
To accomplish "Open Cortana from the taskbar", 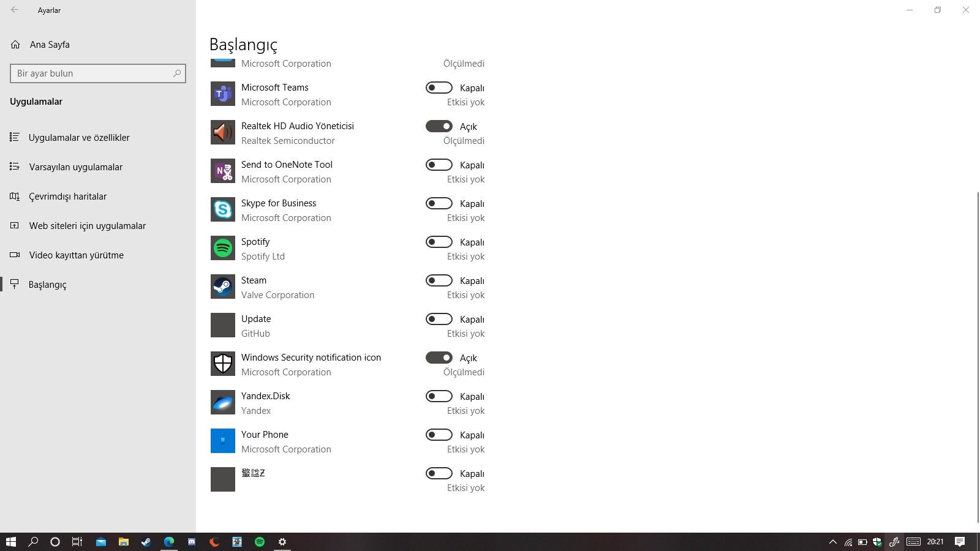I will tap(55, 542).
